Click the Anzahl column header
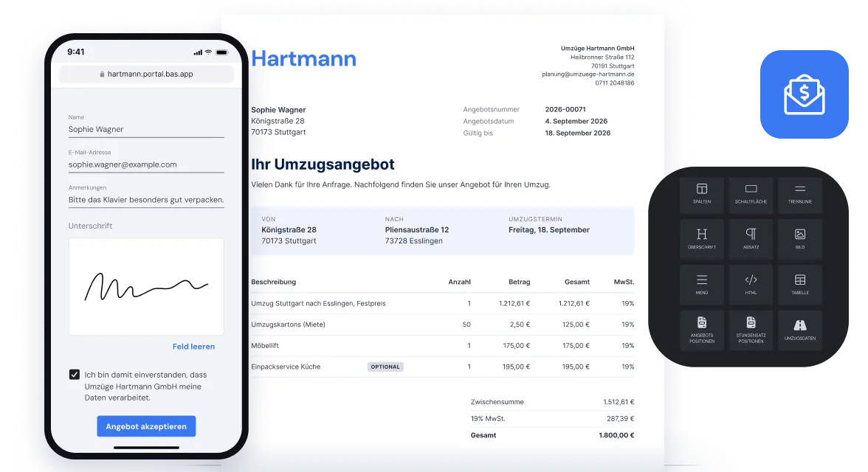The image size is (868, 472). coord(459,282)
